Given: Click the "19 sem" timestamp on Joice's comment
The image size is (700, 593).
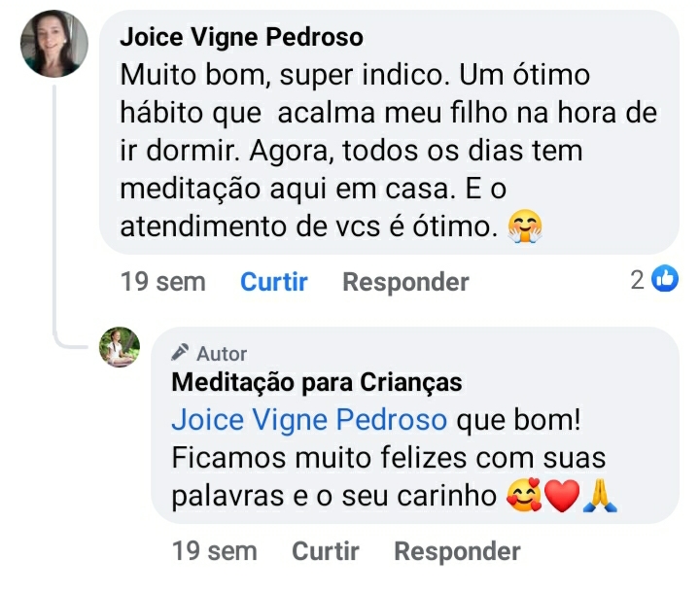Looking at the screenshot, I should 162,282.
